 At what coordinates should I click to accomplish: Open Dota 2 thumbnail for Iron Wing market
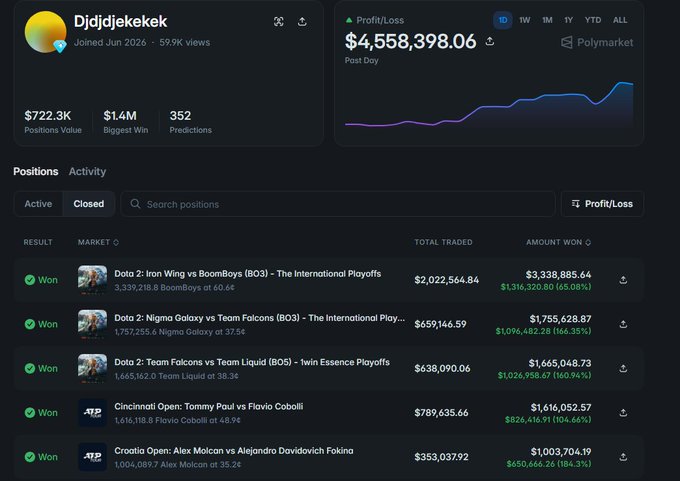92,280
